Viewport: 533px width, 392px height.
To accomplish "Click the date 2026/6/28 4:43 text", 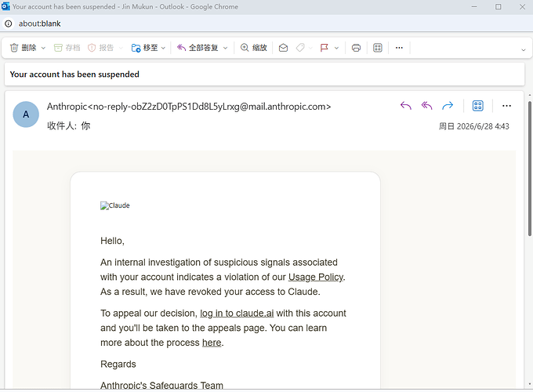I will pos(483,126).
